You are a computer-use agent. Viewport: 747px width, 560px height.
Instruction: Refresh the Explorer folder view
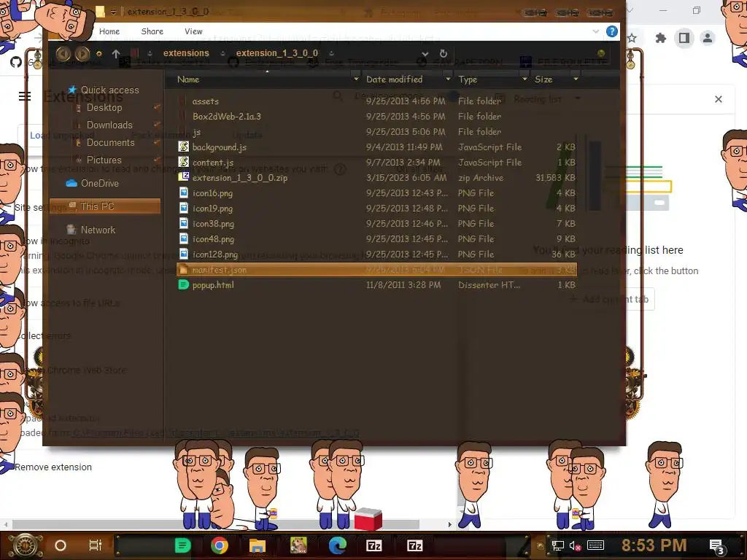pos(443,53)
